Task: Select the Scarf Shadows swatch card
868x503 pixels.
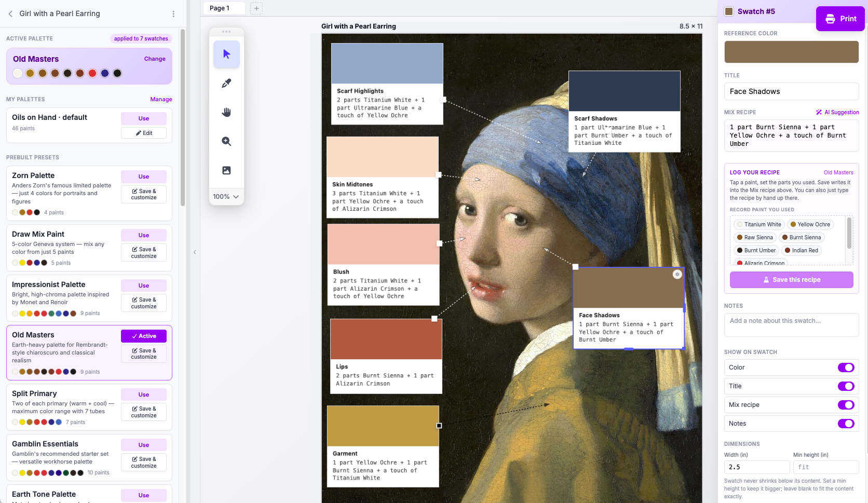Action: [x=625, y=111]
